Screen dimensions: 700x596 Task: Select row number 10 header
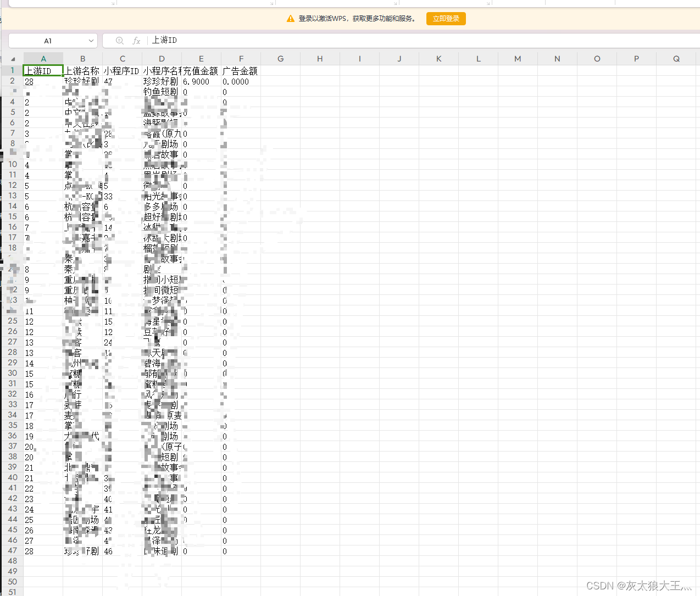click(x=12, y=164)
